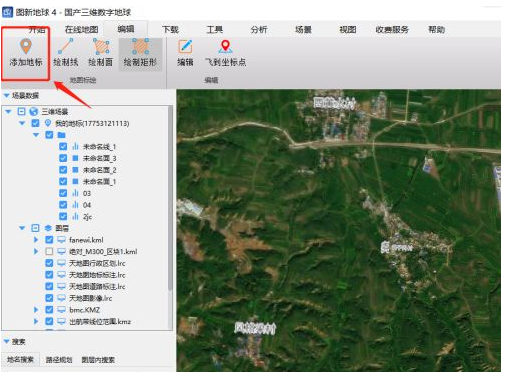Viewport: 511px width, 372px height.
Task: Switch to the 图层内搜索 search tab
Action: 98,360
